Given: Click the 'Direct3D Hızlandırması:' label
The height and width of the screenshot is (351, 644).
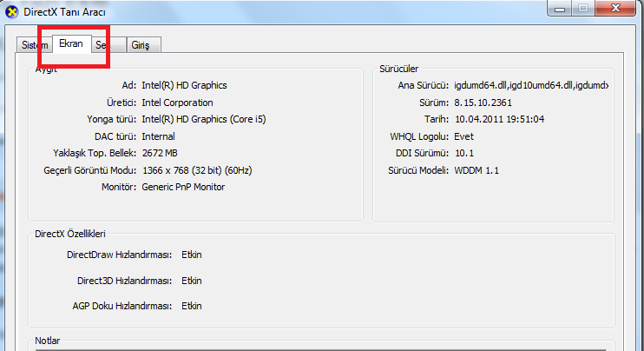Looking at the screenshot, I should 124,281.
